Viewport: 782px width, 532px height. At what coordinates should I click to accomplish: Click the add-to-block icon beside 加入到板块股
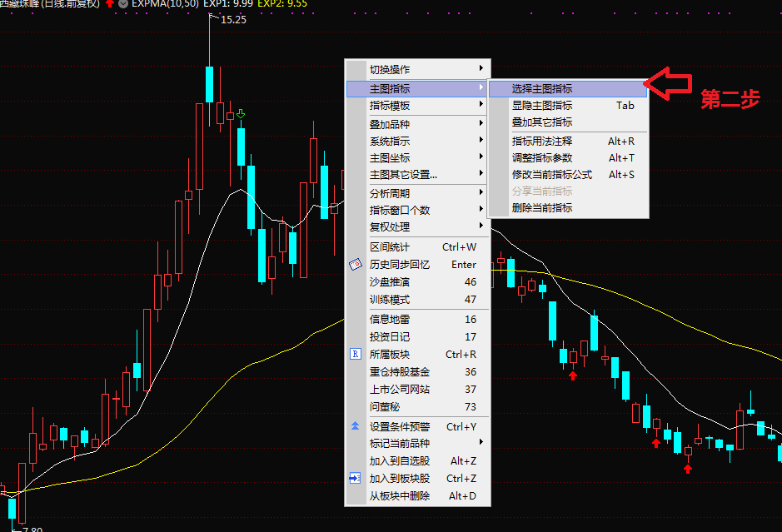[x=355, y=478]
